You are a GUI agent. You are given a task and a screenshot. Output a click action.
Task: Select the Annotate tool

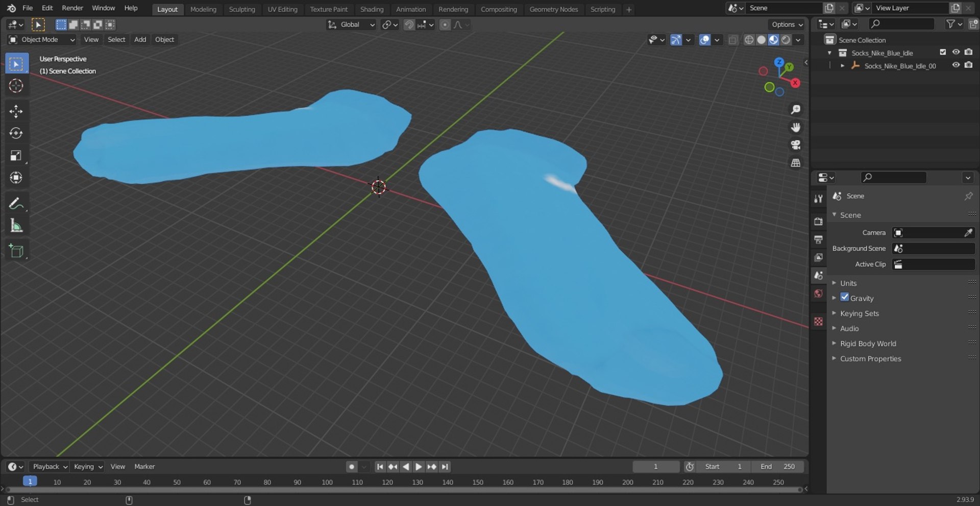point(16,203)
